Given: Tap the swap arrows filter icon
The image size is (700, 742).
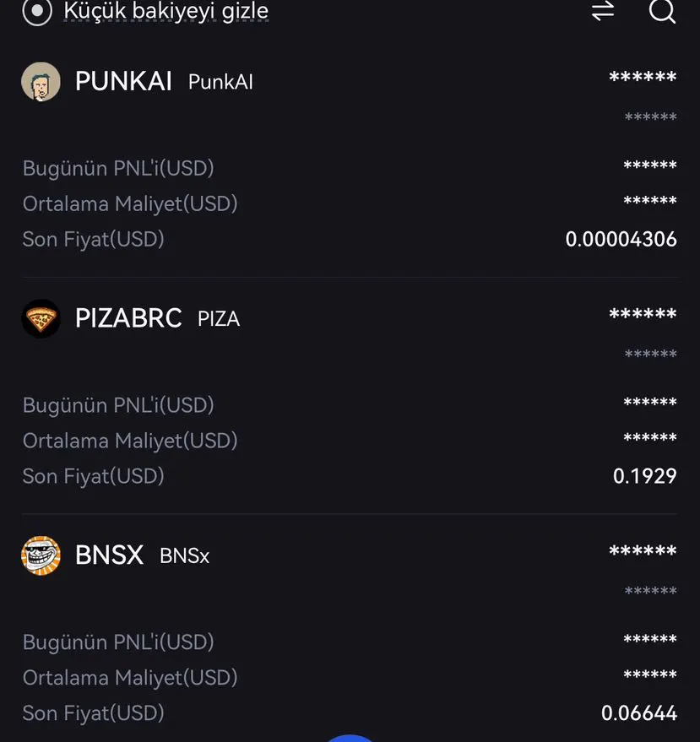Looking at the screenshot, I should [x=603, y=11].
